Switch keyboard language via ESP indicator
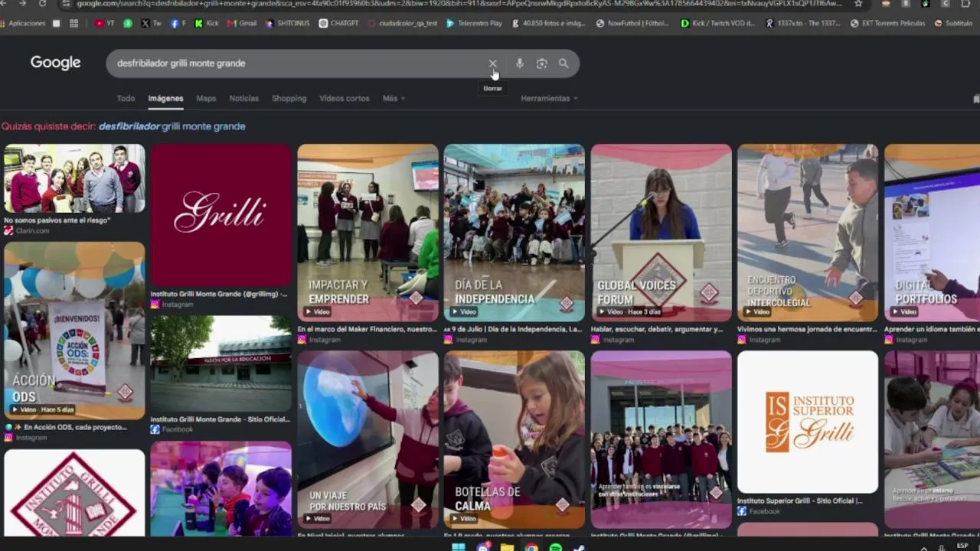Viewport: 980px width, 551px height. point(962,546)
